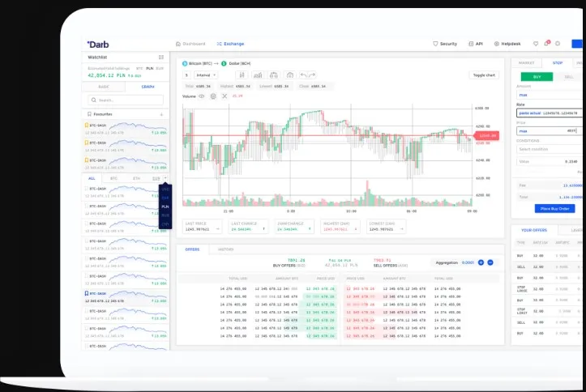Click the Place Buy Order button
The height and width of the screenshot is (392, 586).
[554, 209]
